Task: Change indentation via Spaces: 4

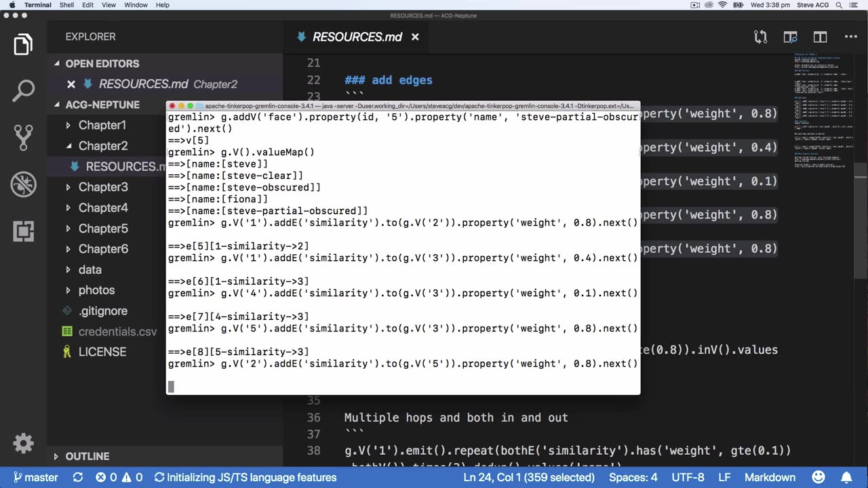Action: point(633,477)
